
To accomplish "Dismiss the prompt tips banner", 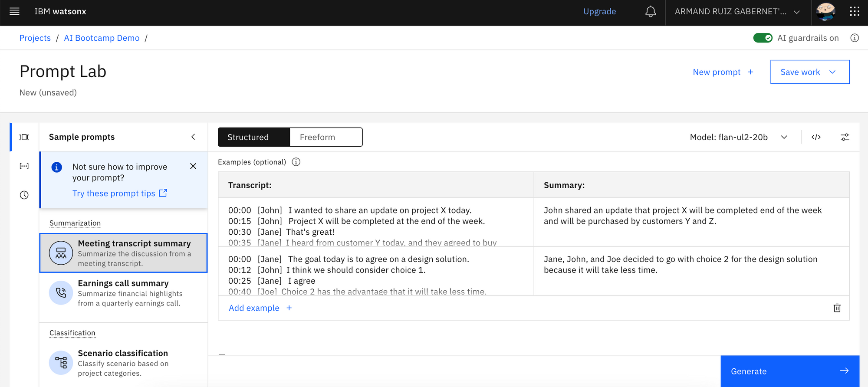I will tap(193, 166).
